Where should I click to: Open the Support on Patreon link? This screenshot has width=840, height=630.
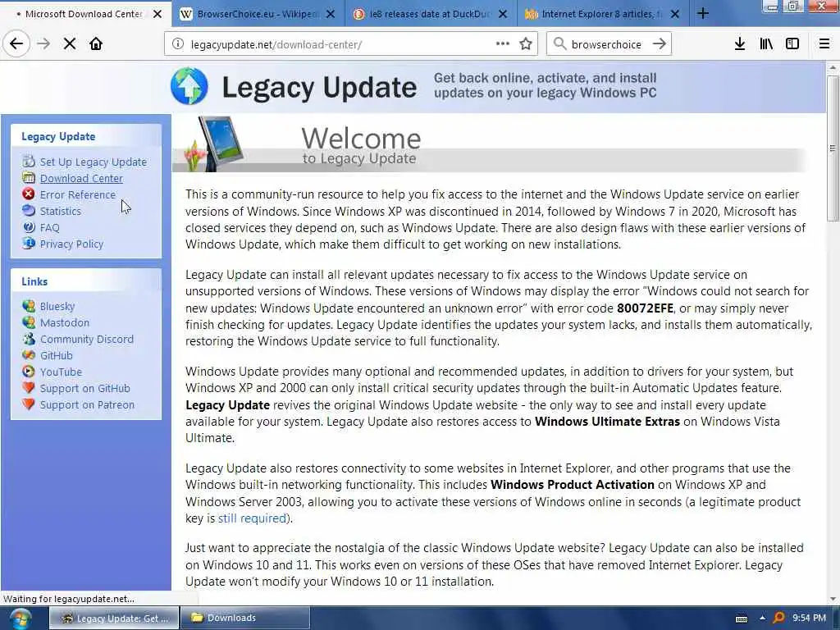[87, 405]
